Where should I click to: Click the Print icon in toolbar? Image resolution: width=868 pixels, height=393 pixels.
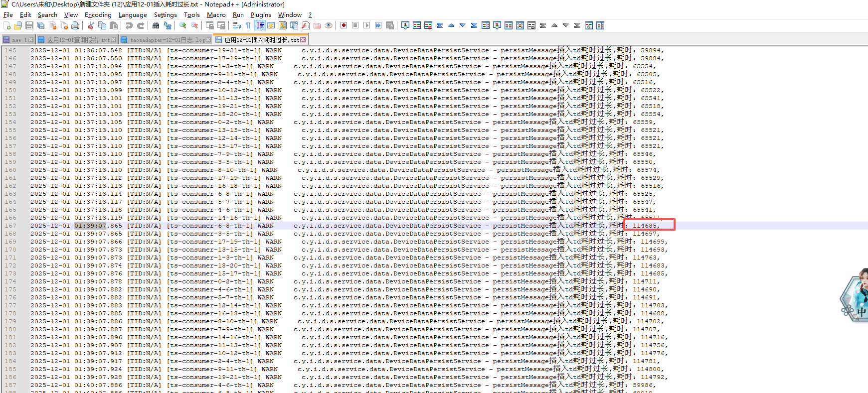pyautogui.click(x=75, y=25)
